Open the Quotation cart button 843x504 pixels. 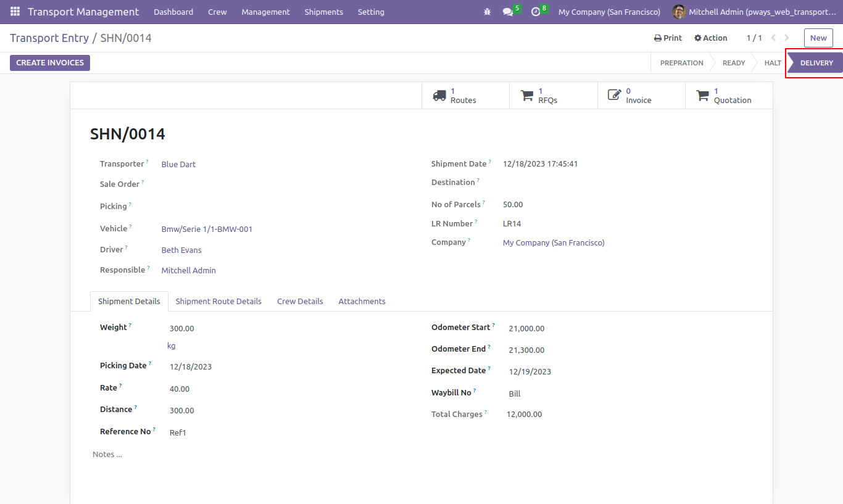point(729,96)
